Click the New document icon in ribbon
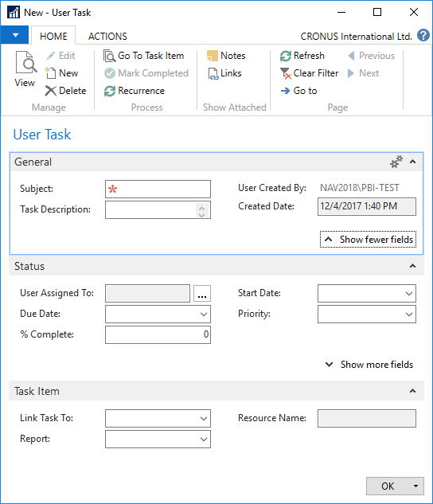This screenshot has width=433, height=504. point(51,73)
